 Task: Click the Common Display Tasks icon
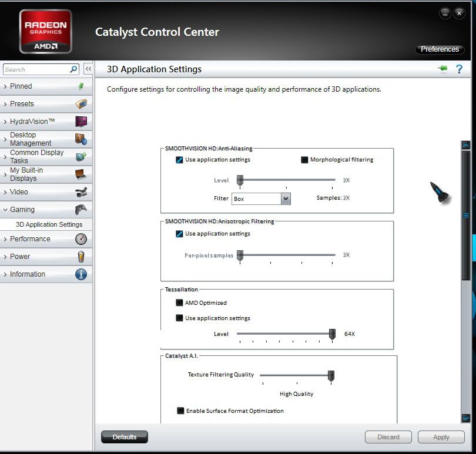point(81,157)
